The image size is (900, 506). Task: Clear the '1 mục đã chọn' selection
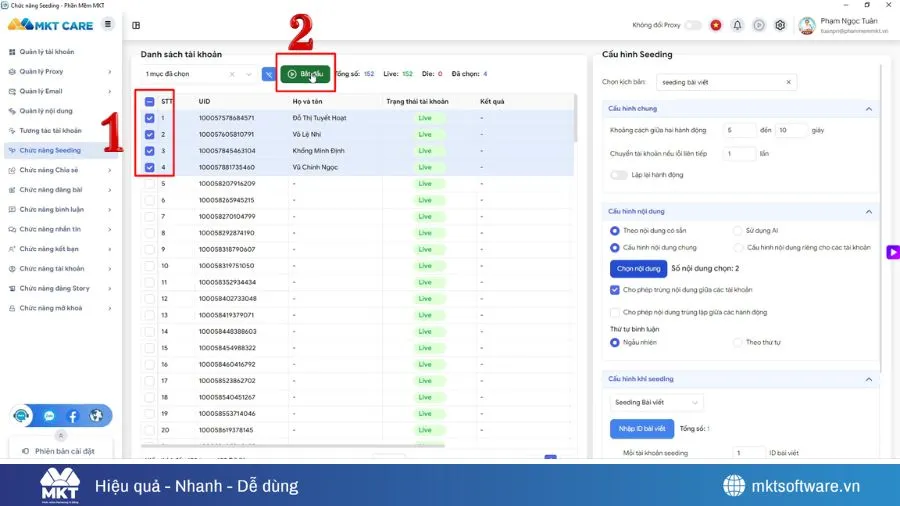232,74
